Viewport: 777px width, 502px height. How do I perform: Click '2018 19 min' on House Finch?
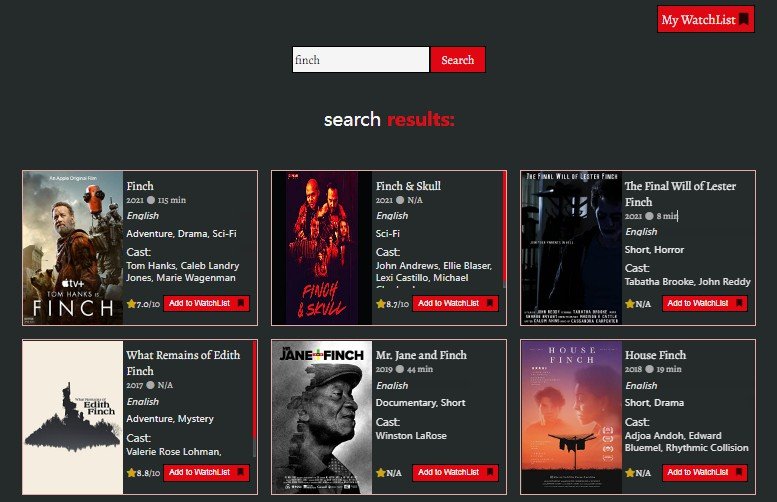(653, 369)
